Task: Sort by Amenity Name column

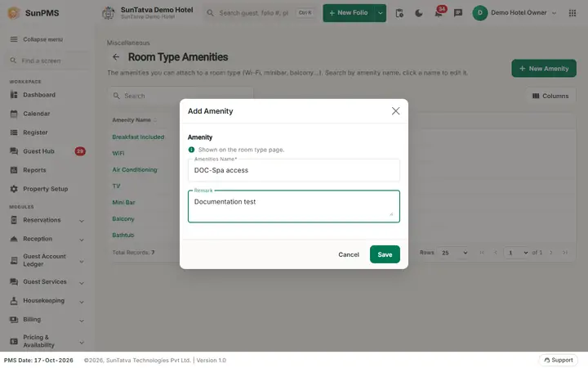Action: tap(134, 119)
